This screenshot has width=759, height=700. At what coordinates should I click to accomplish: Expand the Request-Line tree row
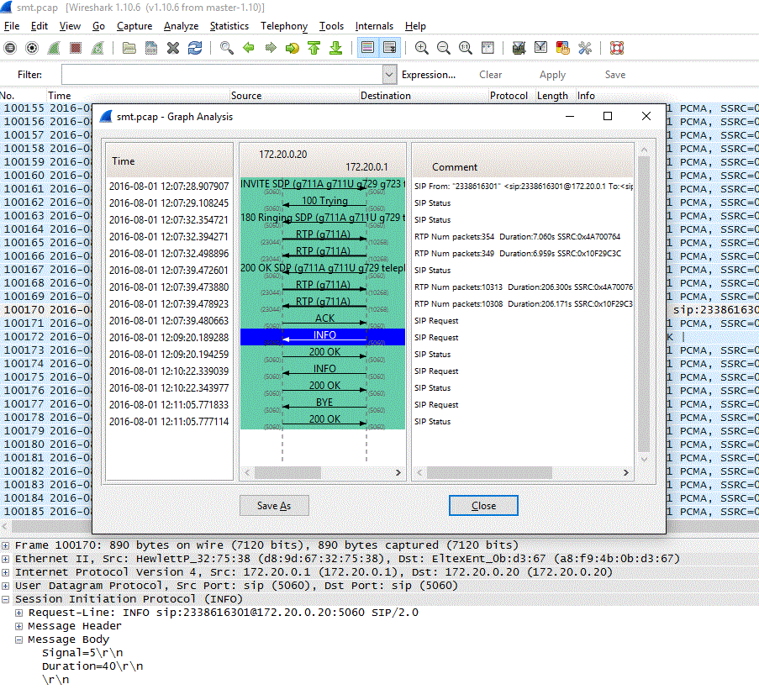coord(18,613)
